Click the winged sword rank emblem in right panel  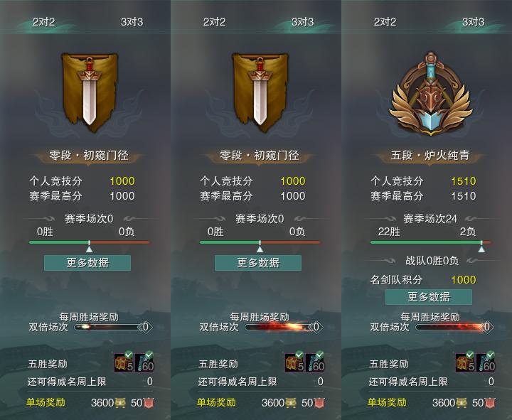pyautogui.click(x=431, y=95)
